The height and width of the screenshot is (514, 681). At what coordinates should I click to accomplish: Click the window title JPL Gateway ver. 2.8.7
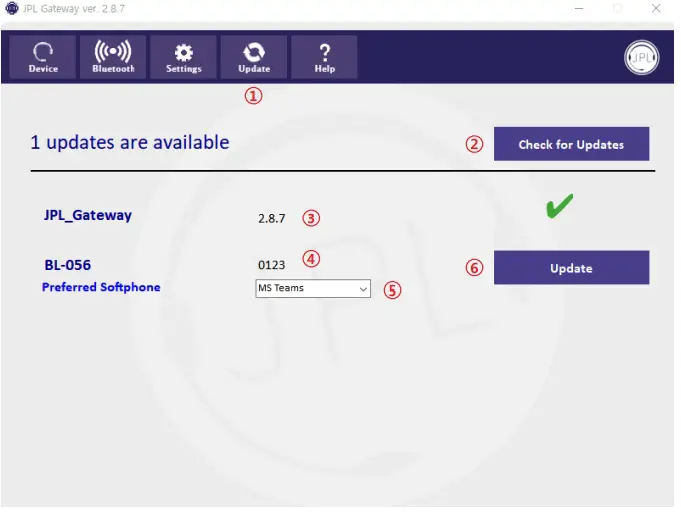(x=74, y=9)
